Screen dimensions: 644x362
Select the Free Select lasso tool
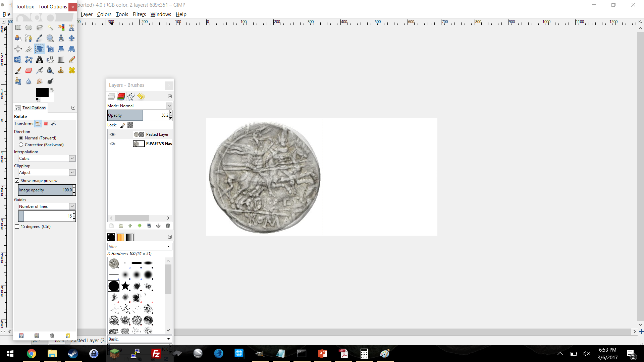[40, 27]
